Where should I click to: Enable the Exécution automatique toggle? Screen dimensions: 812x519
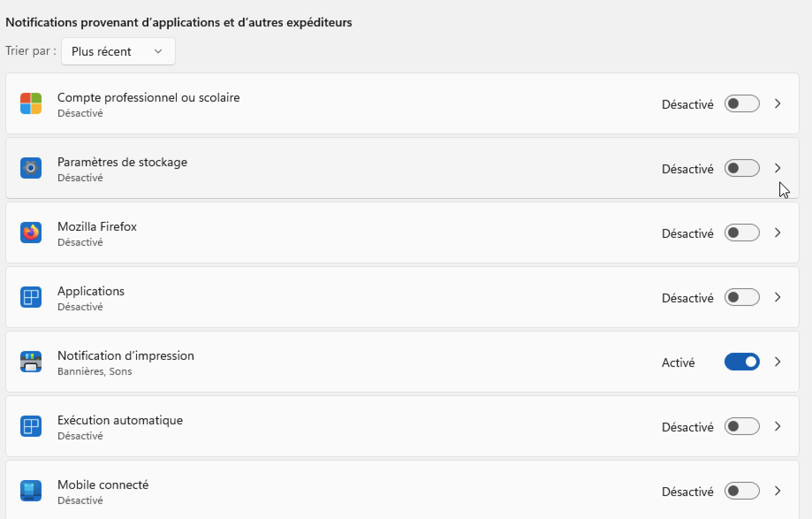point(742,426)
